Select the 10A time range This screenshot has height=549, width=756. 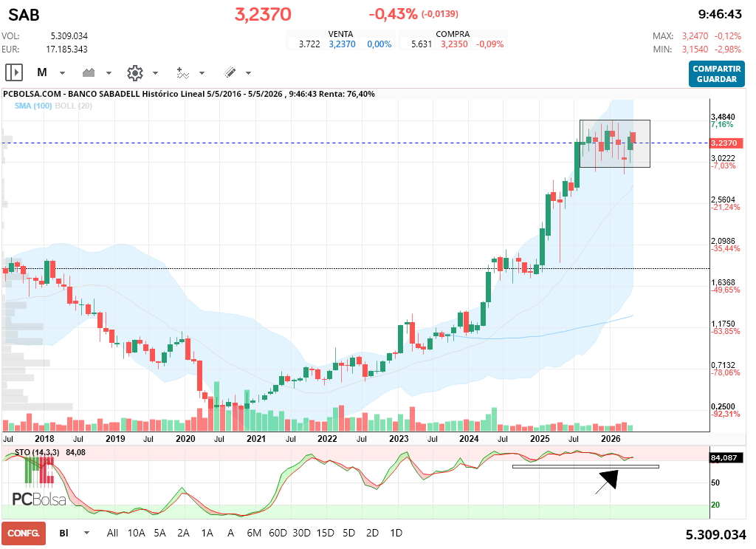tap(137, 533)
